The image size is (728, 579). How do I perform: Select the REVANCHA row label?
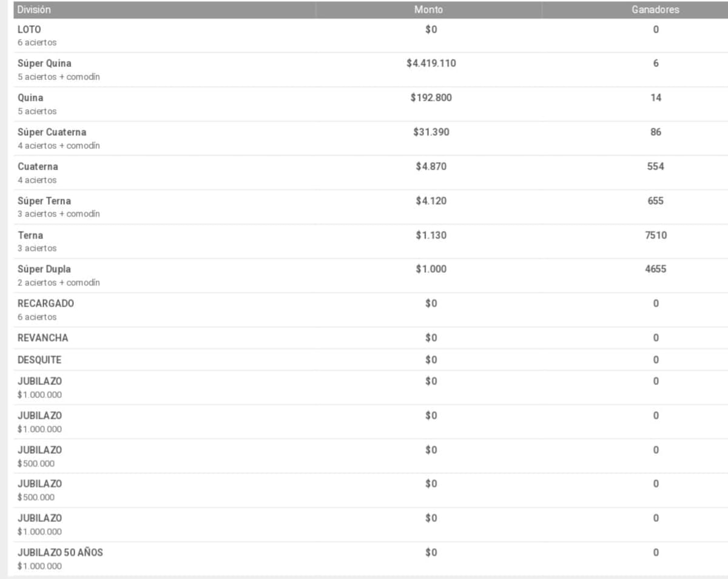(x=43, y=338)
